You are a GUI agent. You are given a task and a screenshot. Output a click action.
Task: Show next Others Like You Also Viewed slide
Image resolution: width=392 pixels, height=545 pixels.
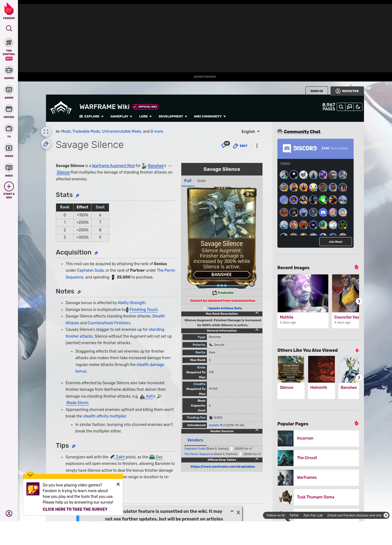tap(359, 377)
